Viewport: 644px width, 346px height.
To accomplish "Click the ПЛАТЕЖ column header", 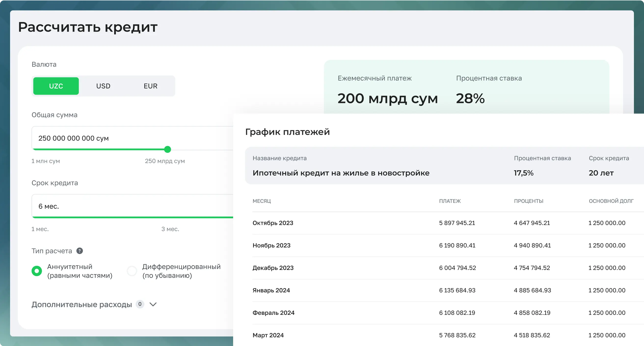I will coord(450,201).
